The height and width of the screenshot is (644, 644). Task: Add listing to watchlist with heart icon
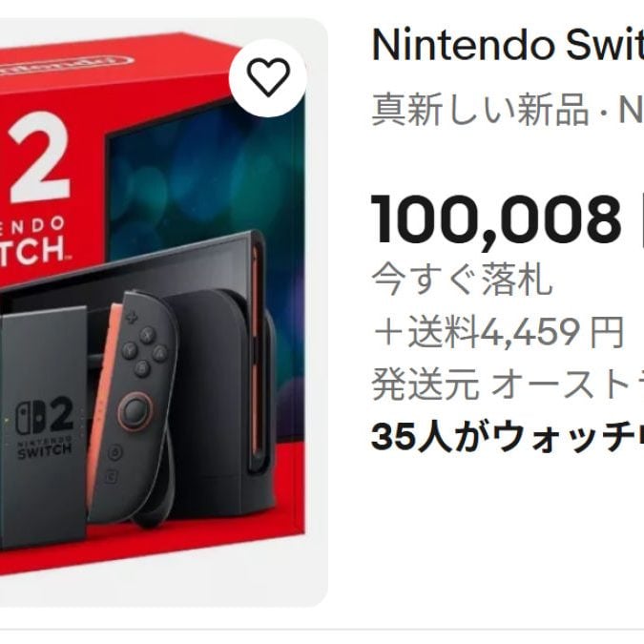click(x=268, y=77)
